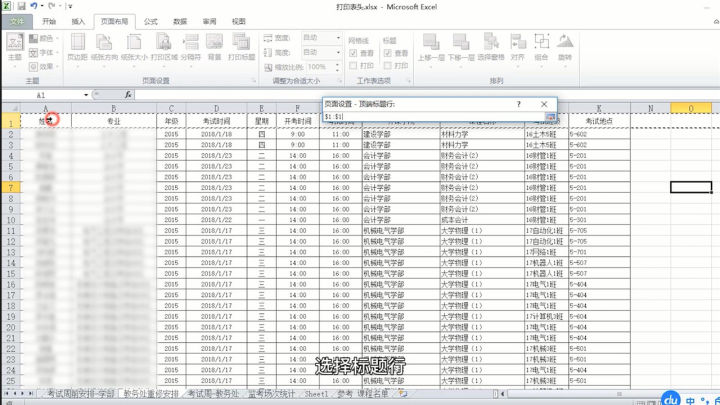
Task: Click Send Backward (下移一层) icon
Action: click(461, 42)
